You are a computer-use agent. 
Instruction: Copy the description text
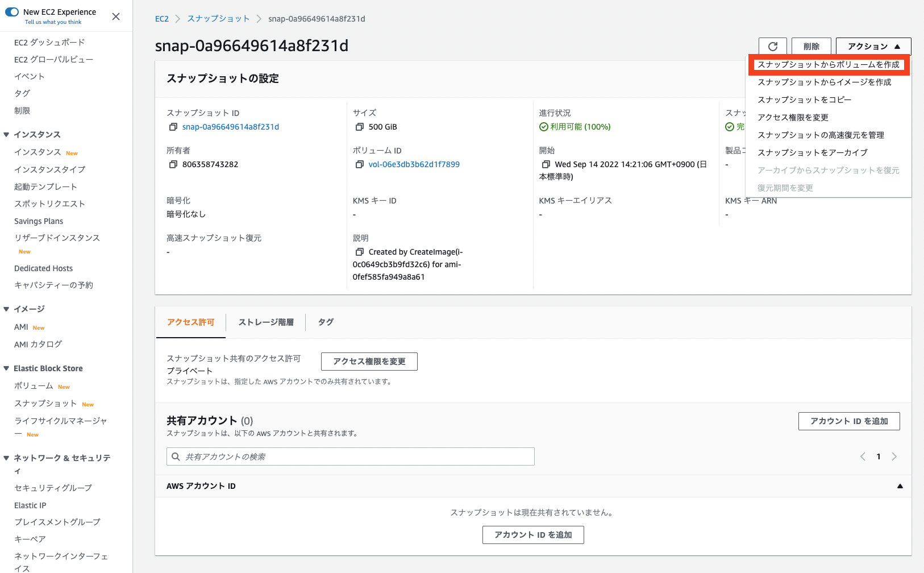coord(360,252)
